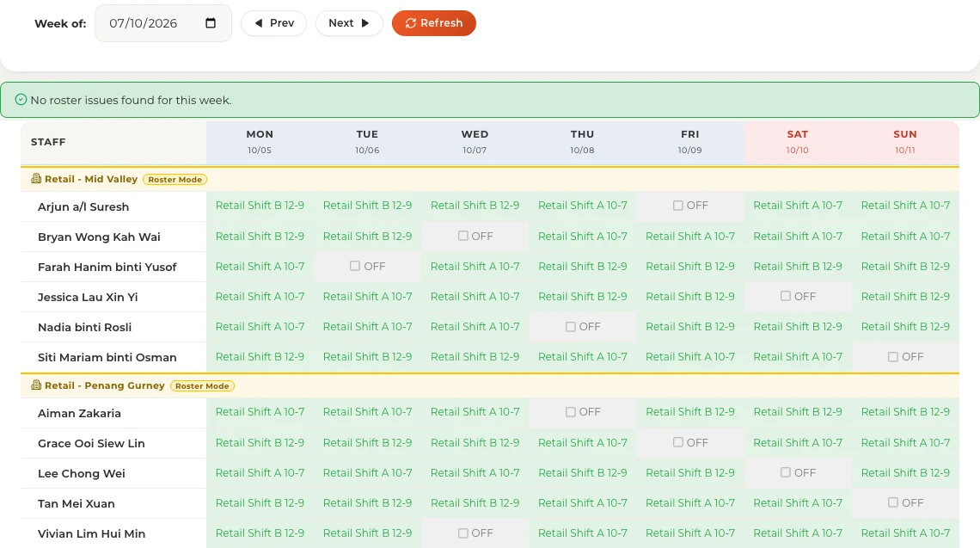Open Arjun a/l Suresh Monday Retail Shift B cell
980x548 pixels.
(x=260, y=206)
